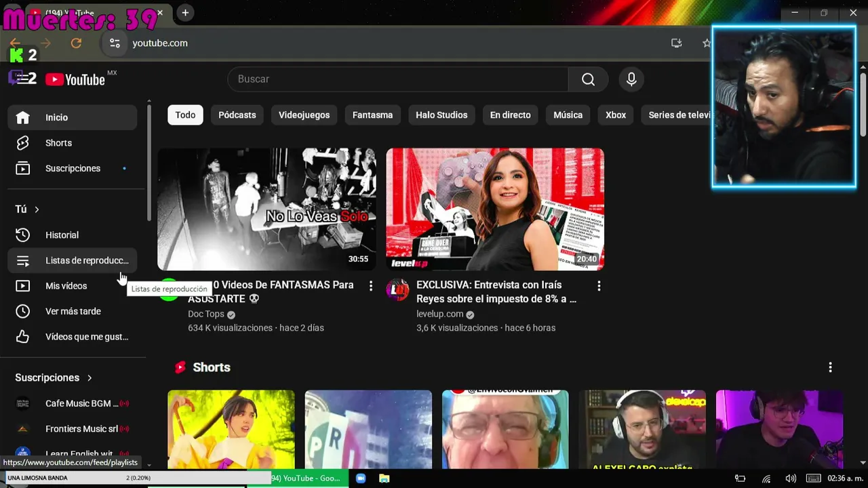868x488 pixels.
Task: Open the Doc Tops channel link
Action: click(205, 314)
